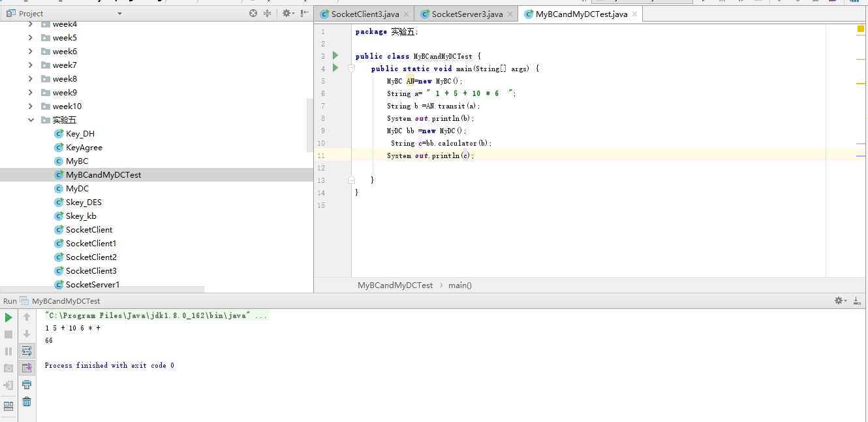Select the SocketClient file
This screenshot has height=422, width=868.
[89, 230]
